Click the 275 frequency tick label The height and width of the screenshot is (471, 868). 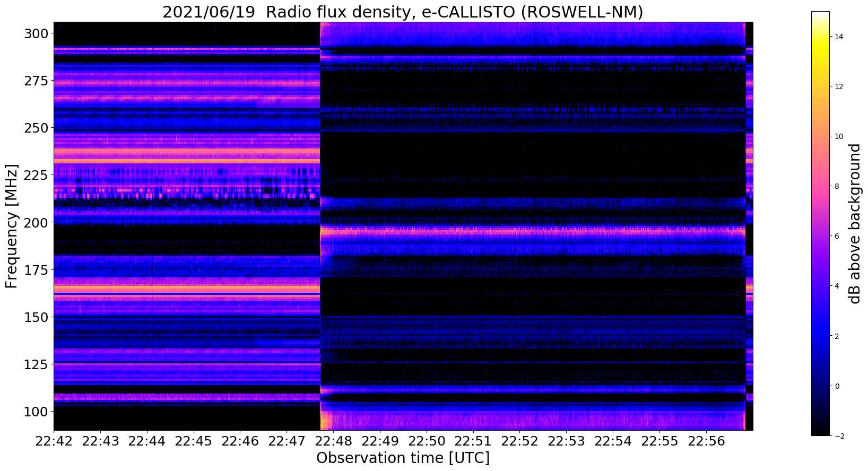36,81
